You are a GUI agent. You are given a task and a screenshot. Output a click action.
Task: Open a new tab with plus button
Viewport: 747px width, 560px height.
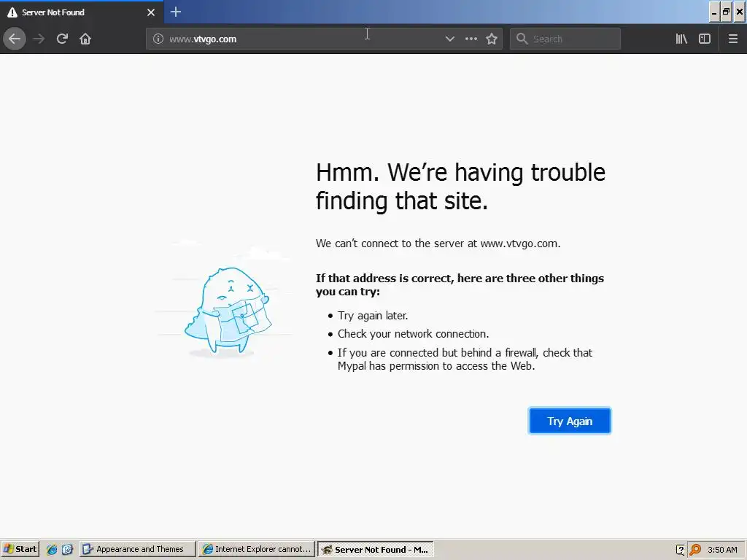click(x=176, y=12)
